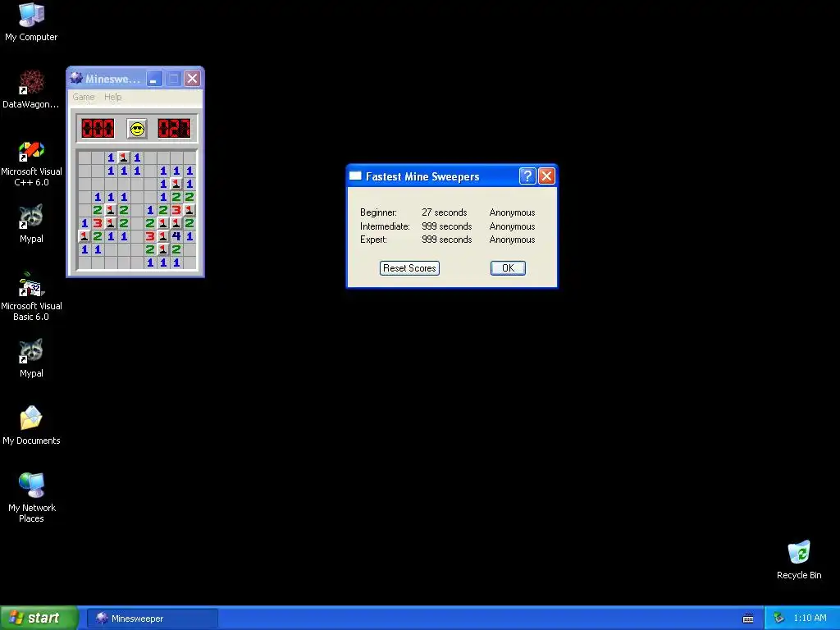Click the Anonymous name in the Expert row

tap(512, 240)
